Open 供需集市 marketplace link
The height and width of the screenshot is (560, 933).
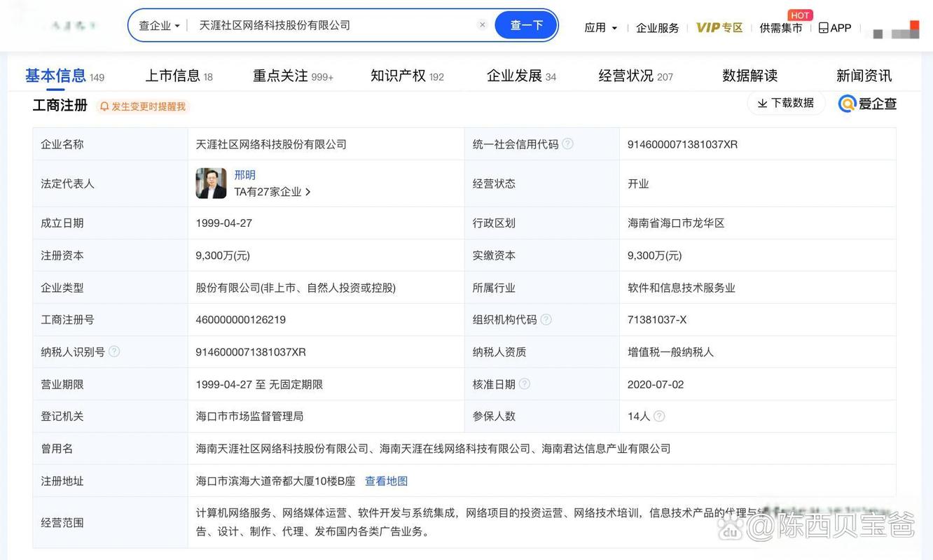pos(781,27)
